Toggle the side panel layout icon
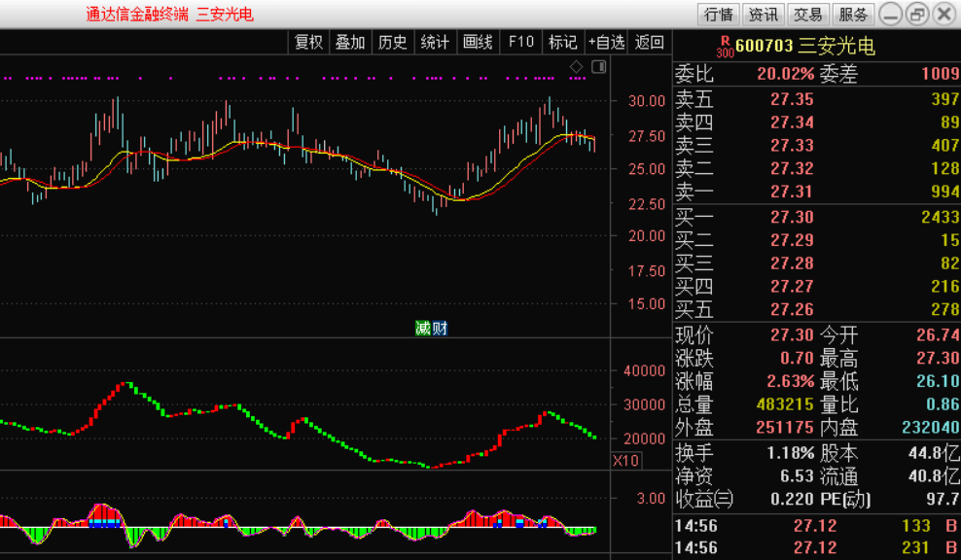Screen dimensions: 961x560 tap(599, 67)
